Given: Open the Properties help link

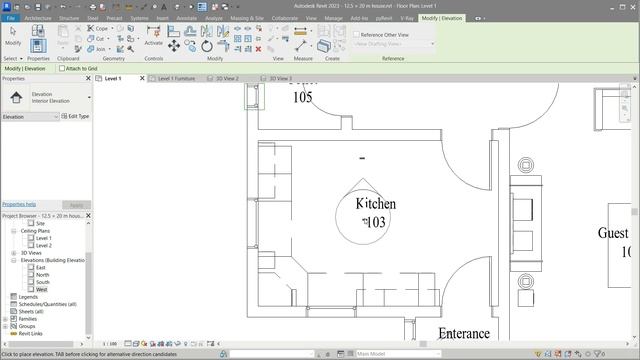Looking at the screenshot, I should (19, 204).
